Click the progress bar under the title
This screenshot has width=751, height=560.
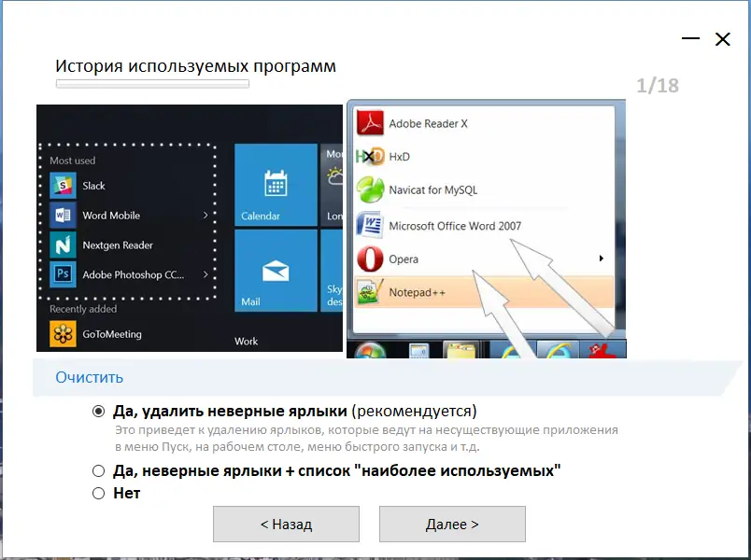click(152, 83)
